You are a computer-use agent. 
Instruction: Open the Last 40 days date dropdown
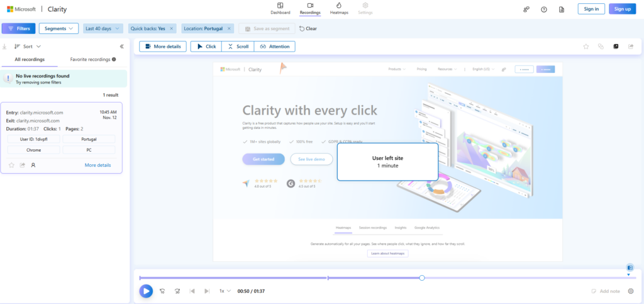point(103,28)
